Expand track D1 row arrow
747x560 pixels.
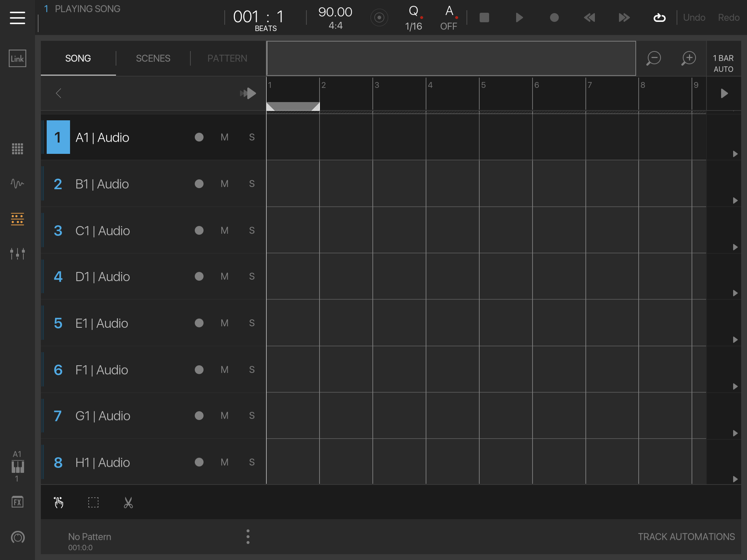(x=735, y=293)
